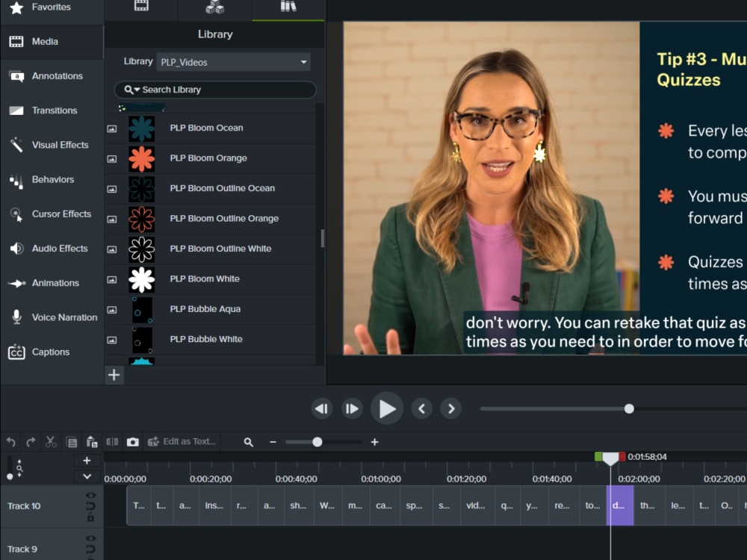Click the Cursor Effects icon

[x=16, y=214]
